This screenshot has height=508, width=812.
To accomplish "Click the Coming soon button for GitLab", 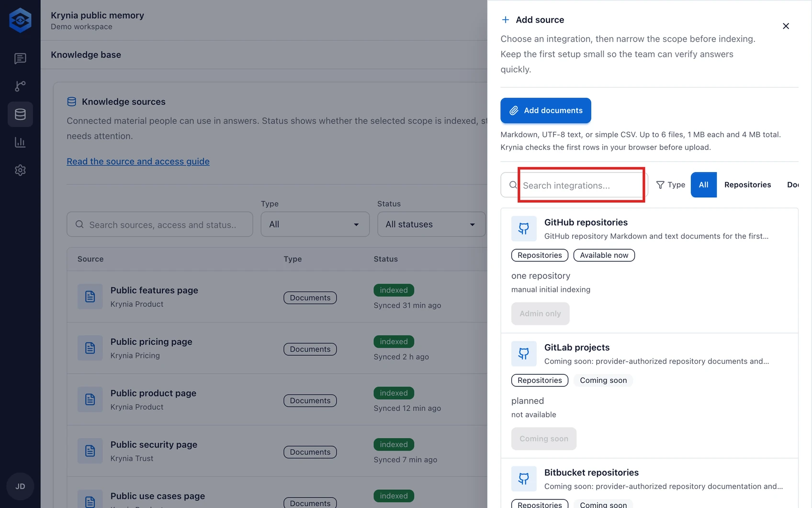I will click(x=544, y=439).
